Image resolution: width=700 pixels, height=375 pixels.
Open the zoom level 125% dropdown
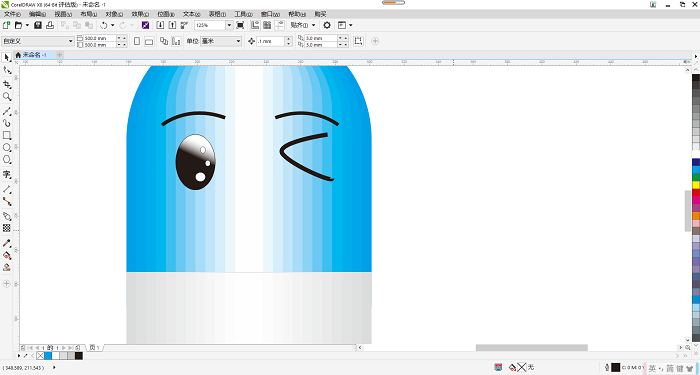(x=229, y=25)
